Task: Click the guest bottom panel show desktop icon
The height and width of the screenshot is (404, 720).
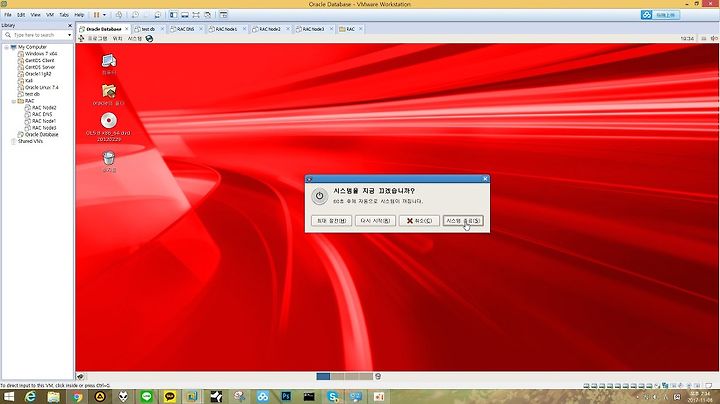Action: (x=80, y=376)
